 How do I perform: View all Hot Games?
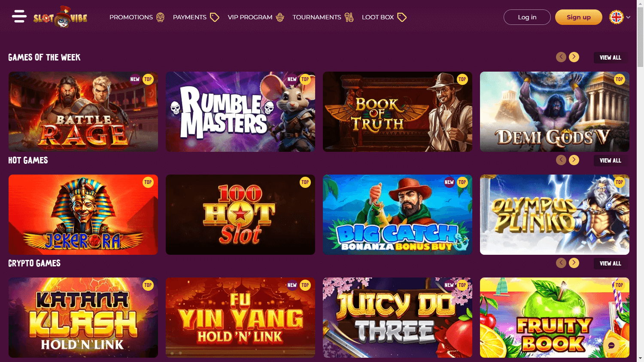tap(611, 160)
